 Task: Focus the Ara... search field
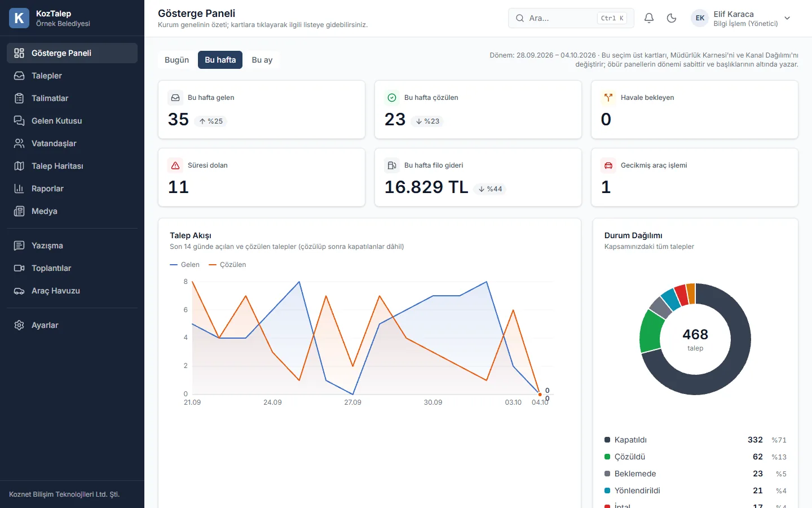pos(571,18)
